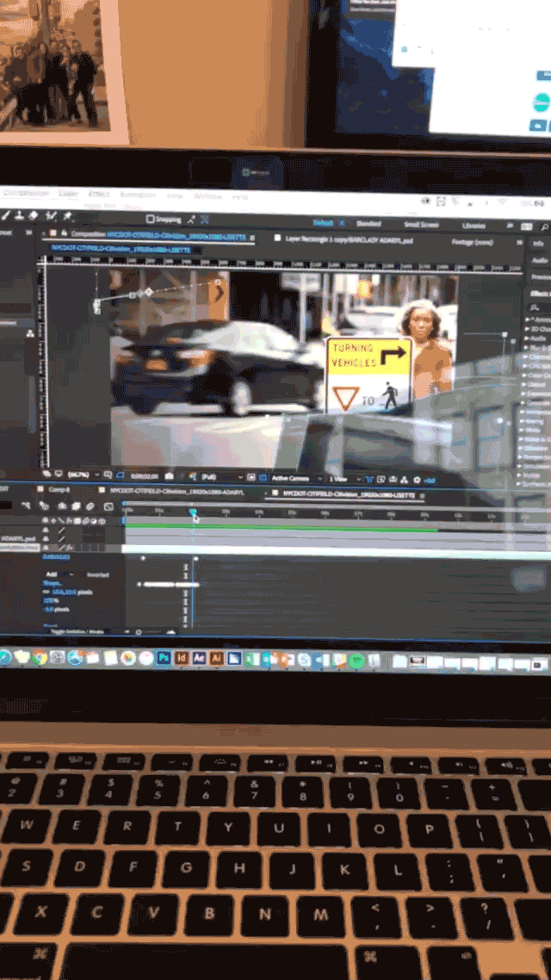The height and width of the screenshot is (980, 551).
Task: Select the Eraser tool
Action: click(34, 215)
